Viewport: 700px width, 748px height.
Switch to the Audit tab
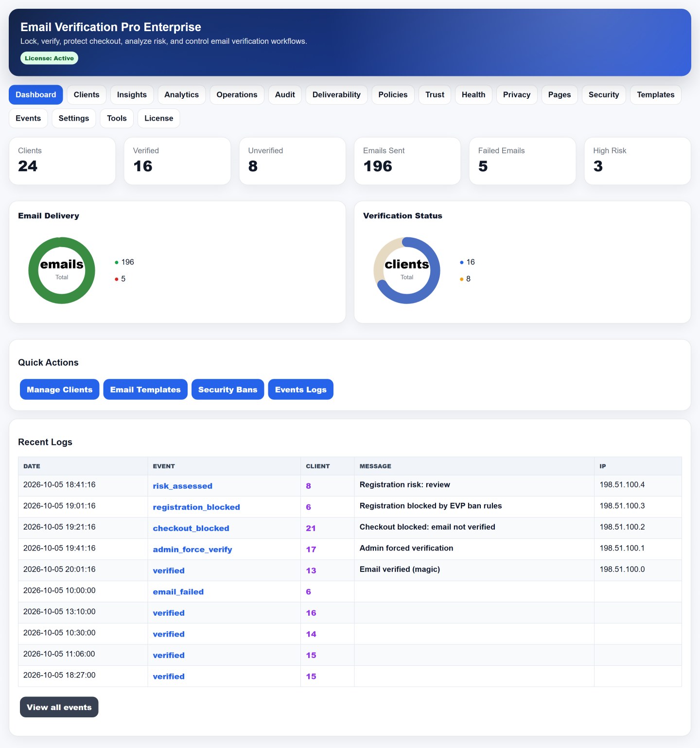[285, 95]
